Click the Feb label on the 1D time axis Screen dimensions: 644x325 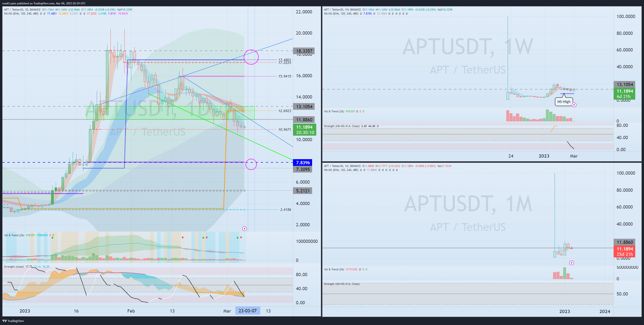[x=131, y=311]
